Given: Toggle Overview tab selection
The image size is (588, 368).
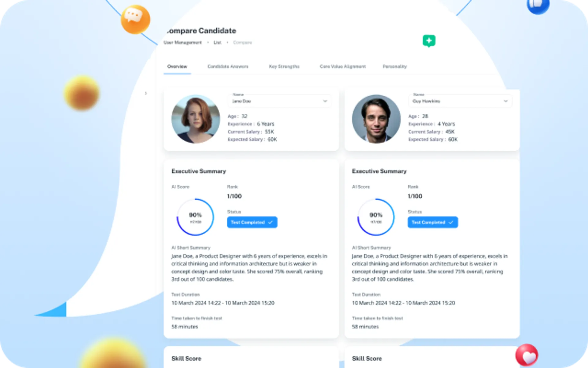Looking at the screenshot, I should click(x=176, y=67).
